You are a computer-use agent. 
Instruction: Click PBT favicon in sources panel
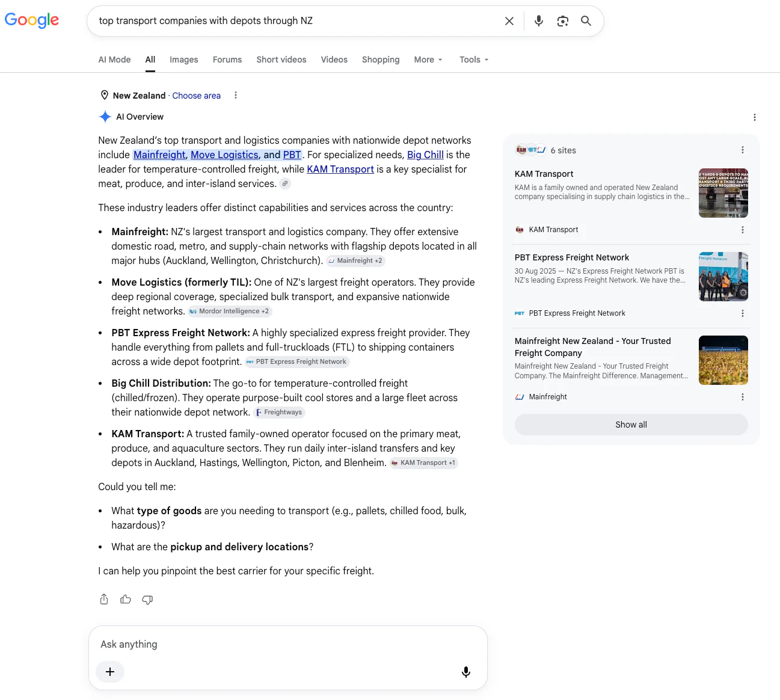[x=520, y=313]
